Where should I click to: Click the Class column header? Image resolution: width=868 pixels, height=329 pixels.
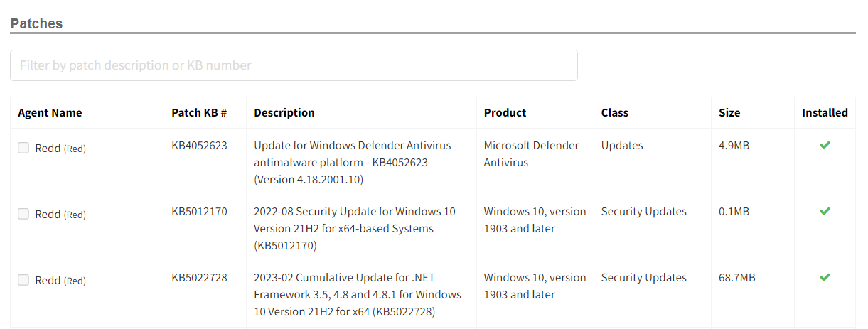coord(615,112)
